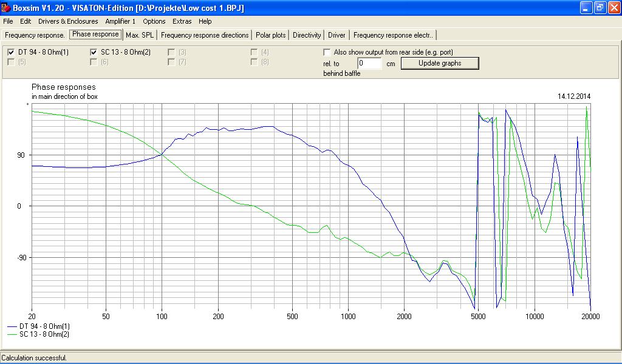Viewport: 622px width, 364px height.
Task: Click the -90 phase axis label
Action: 21,257
